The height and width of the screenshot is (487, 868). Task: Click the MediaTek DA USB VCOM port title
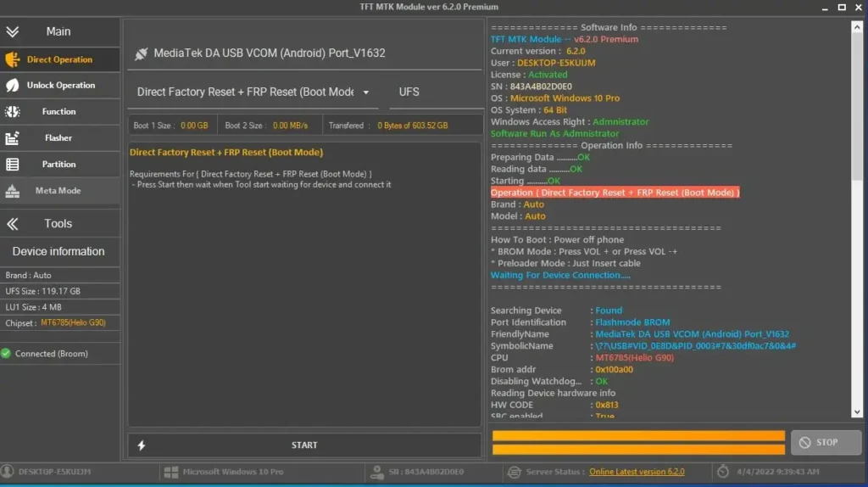pyautogui.click(x=270, y=53)
